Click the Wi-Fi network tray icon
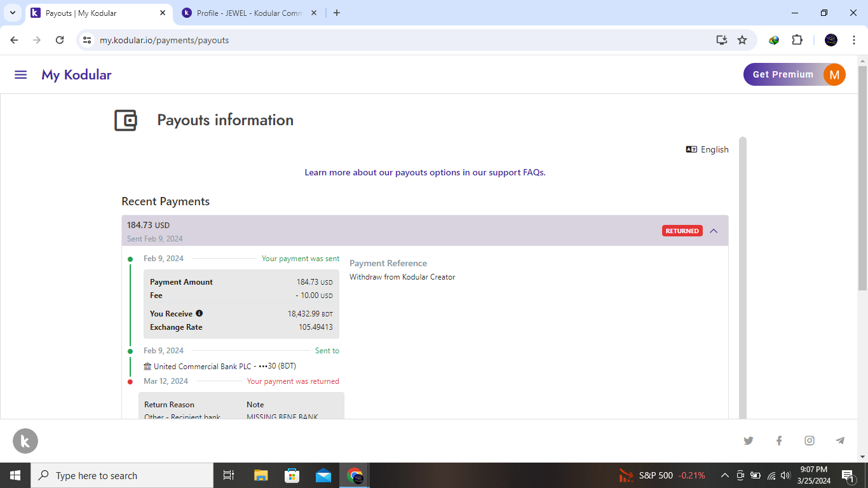Screen dimensions: 868x488 coord(771,475)
